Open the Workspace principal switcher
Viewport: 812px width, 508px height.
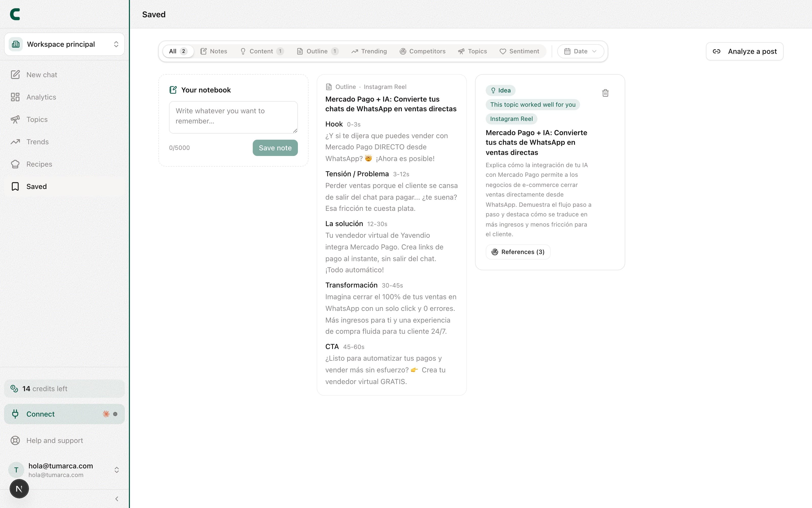(x=64, y=44)
